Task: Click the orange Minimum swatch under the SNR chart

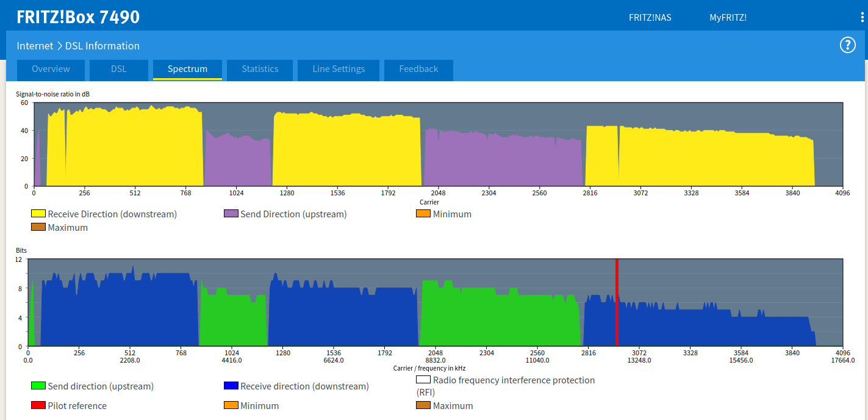Action: 423,214
